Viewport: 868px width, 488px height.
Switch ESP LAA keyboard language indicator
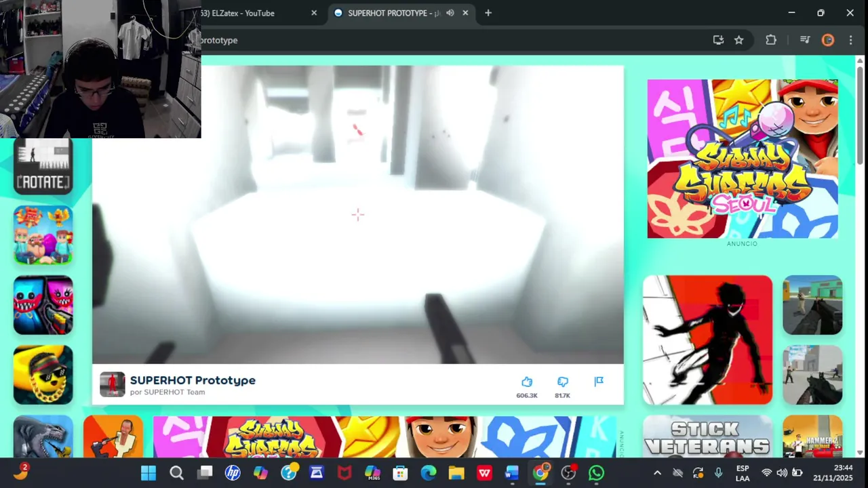pyautogui.click(x=743, y=473)
